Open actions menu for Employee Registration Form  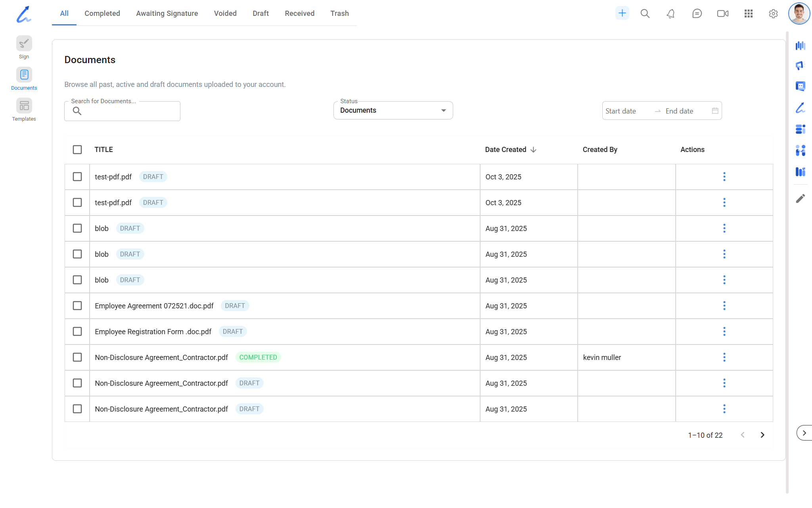click(724, 331)
